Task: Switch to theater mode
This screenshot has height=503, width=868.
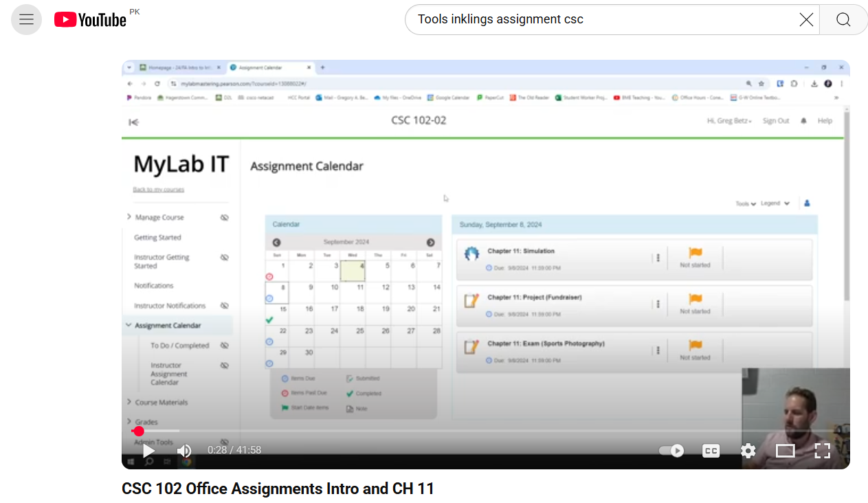Action: [x=785, y=451]
